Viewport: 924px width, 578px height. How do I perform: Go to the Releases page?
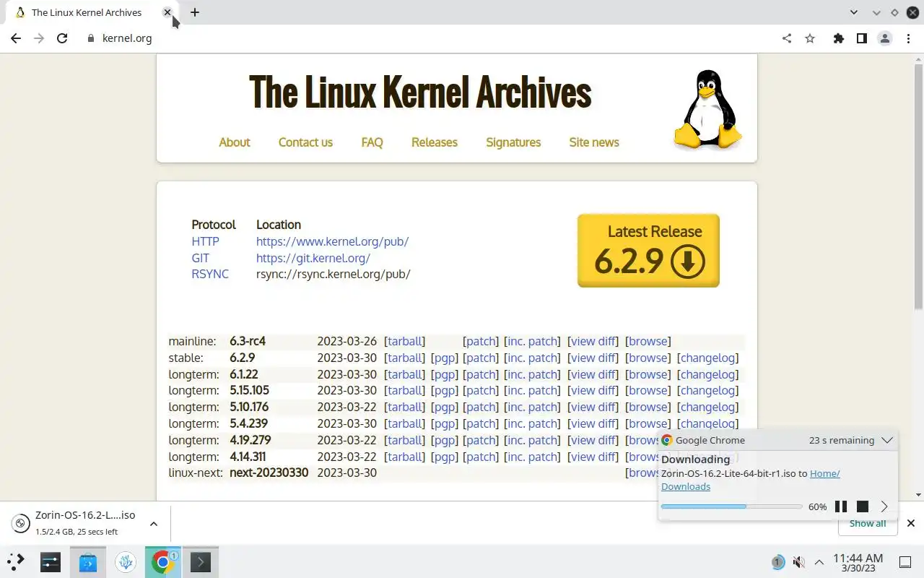click(435, 142)
